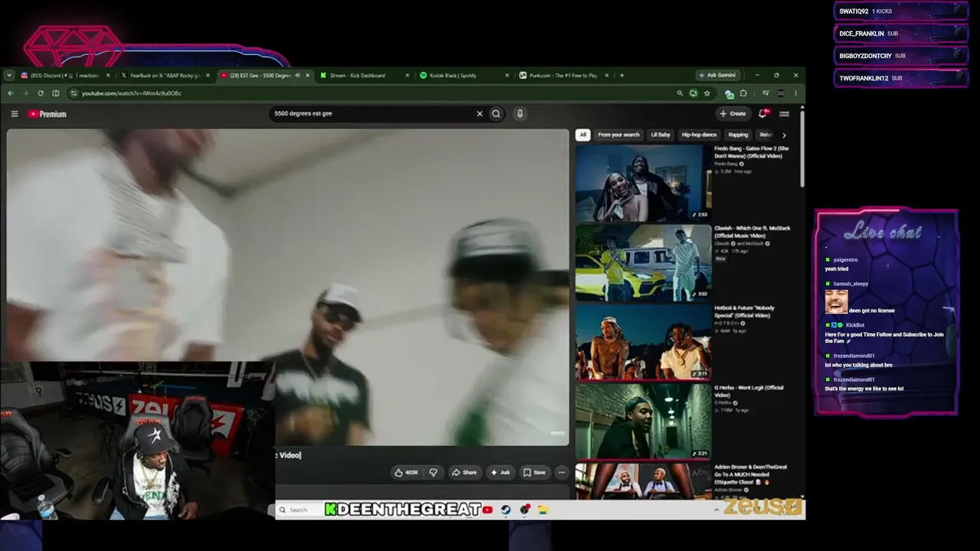980x551 pixels.
Task: Open Clavish Which One video thumbnail
Action: [x=643, y=262]
